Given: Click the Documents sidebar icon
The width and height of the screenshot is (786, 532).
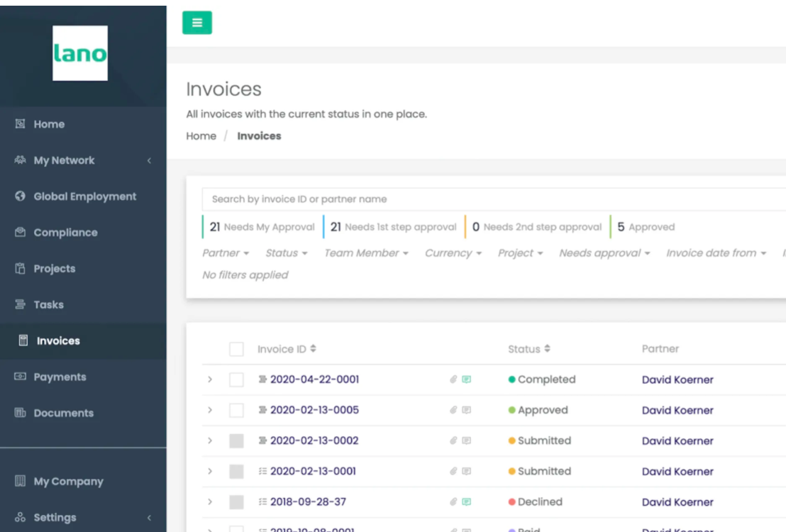Looking at the screenshot, I should point(20,413).
